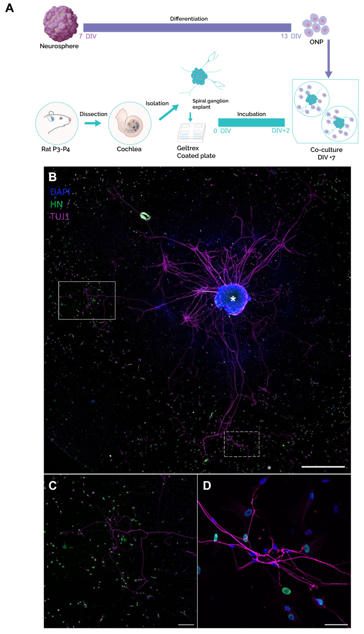Viewport: 364px width, 634px height.
Task: Click the white asterisk on the explant
Action: point(233,299)
